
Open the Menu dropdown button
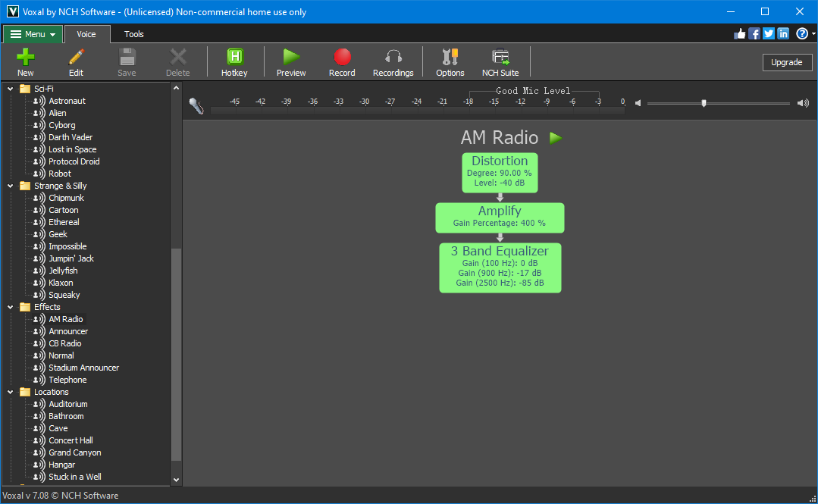33,34
